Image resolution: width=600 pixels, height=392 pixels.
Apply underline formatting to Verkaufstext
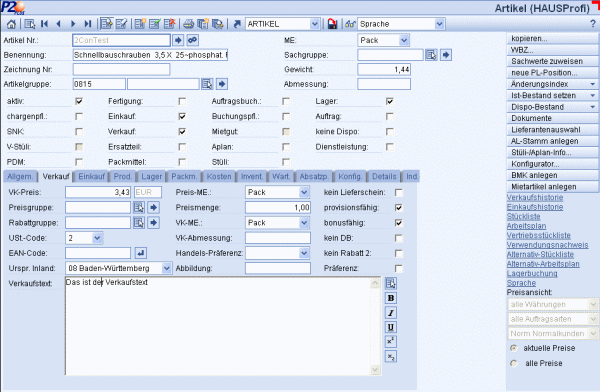pyautogui.click(x=391, y=327)
